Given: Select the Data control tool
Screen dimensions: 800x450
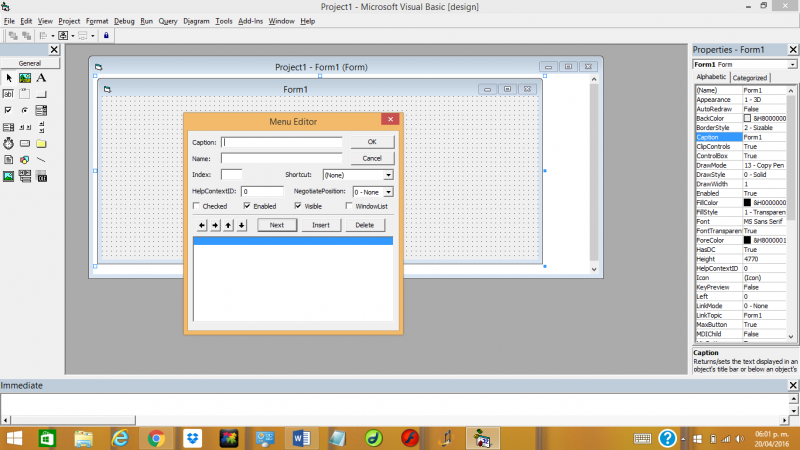Looking at the screenshot, I should (25, 177).
